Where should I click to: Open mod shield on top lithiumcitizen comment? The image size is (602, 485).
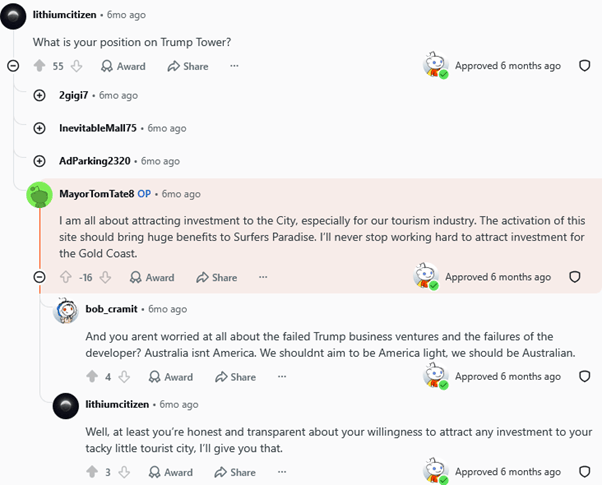(x=584, y=66)
